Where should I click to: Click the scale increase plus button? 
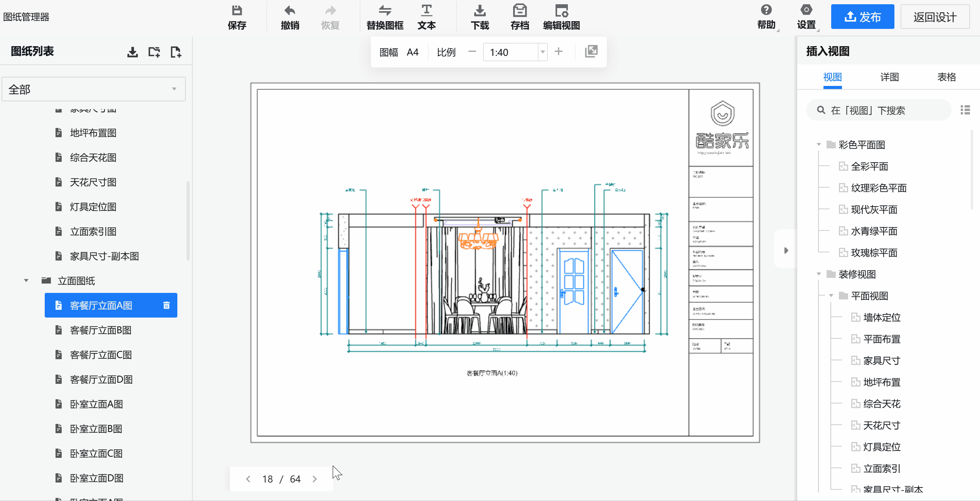coord(559,52)
